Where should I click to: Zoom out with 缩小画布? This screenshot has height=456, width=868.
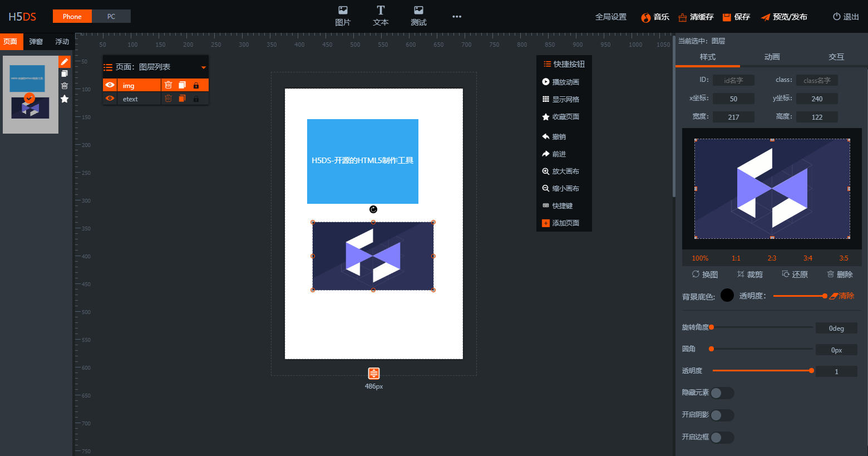click(561, 188)
